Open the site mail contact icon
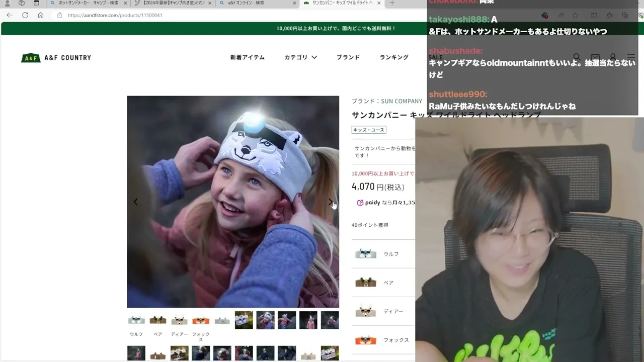 (595, 57)
